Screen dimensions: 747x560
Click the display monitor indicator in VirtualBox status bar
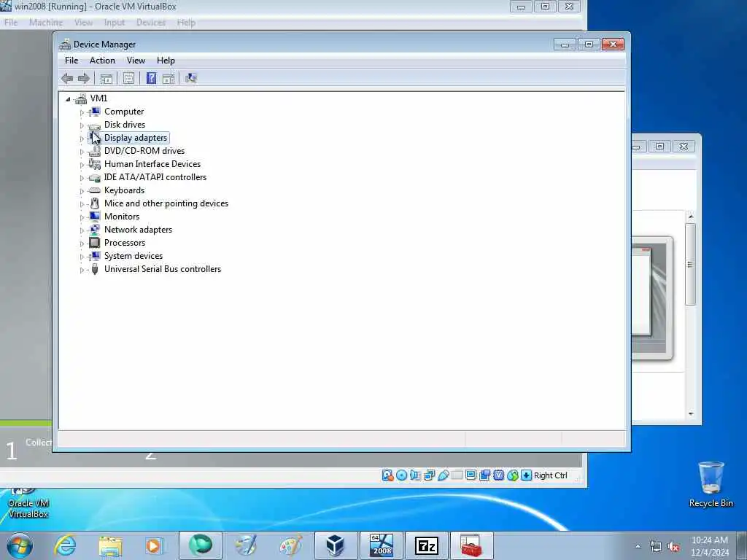click(471, 475)
